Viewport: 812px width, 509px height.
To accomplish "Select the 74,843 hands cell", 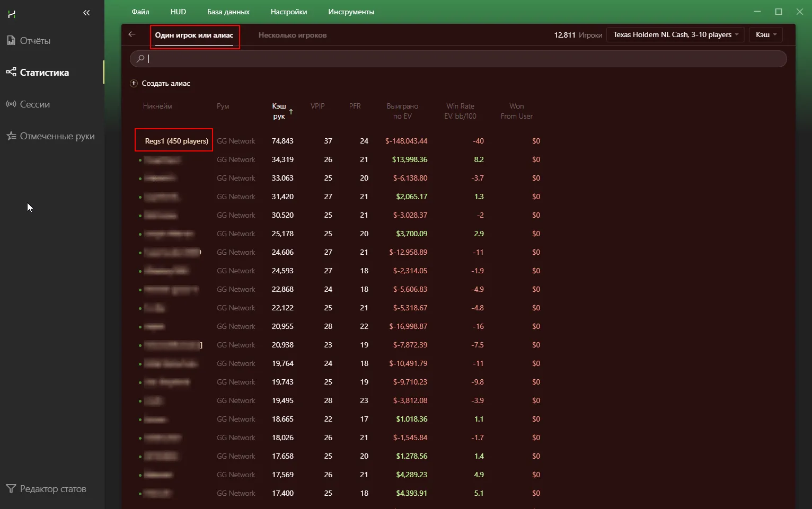I will pos(283,141).
